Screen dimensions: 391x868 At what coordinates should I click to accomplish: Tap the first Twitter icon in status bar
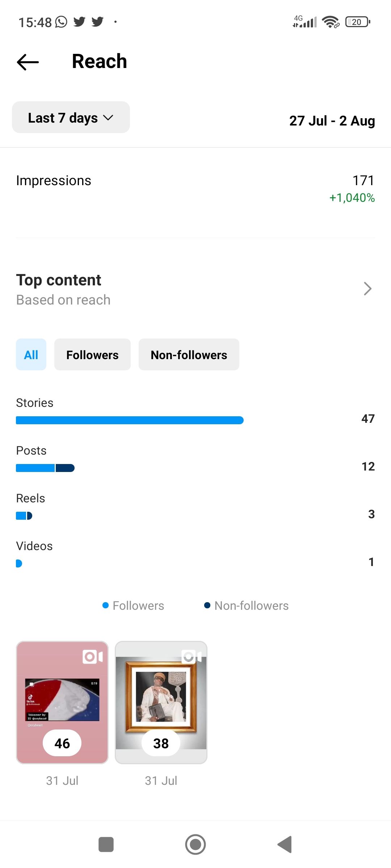pyautogui.click(x=80, y=22)
